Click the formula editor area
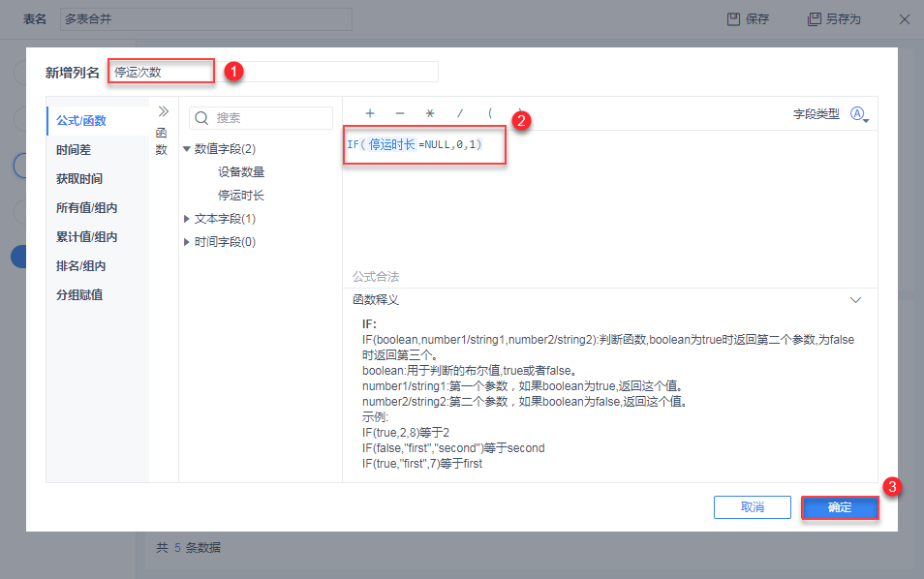The image size is (924, 579). (610, 200)
